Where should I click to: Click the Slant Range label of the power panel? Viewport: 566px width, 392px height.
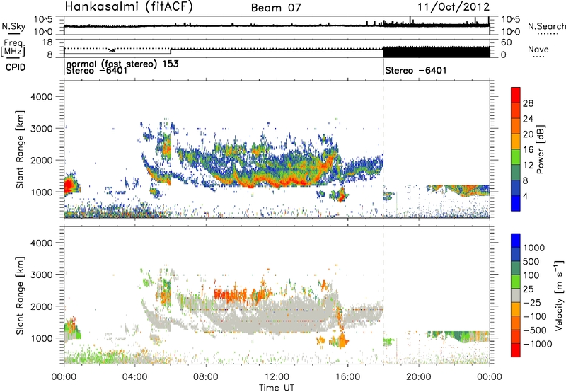20,149
